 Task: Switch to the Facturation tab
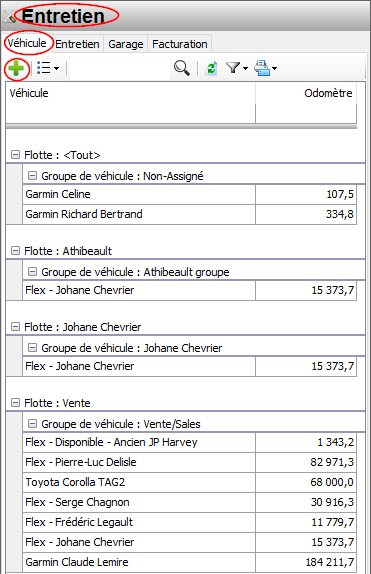[x=179, y=44]
